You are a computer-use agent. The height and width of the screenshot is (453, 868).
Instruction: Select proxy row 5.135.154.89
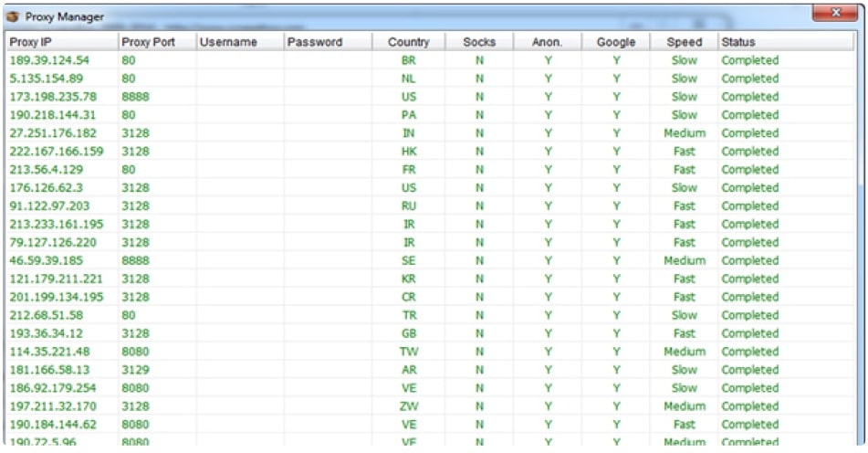click(431, 79)
